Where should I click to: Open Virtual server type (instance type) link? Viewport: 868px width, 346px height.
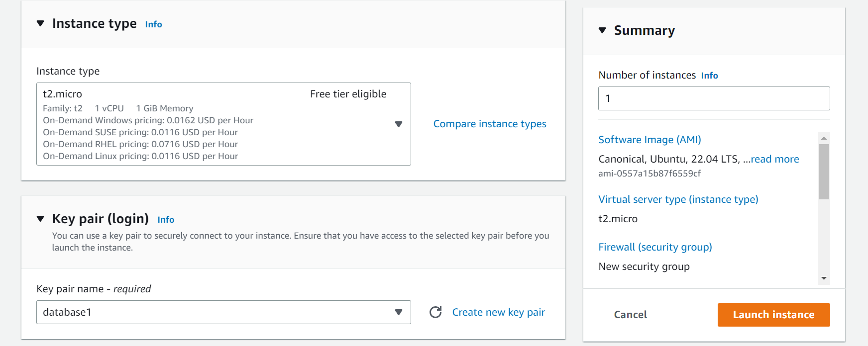678,199
